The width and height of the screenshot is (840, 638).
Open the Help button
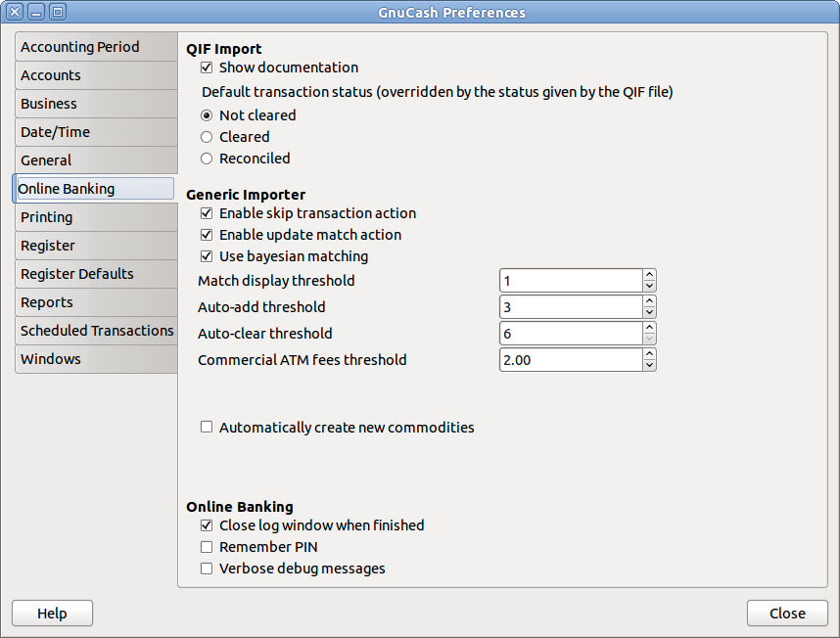(52, 614)
